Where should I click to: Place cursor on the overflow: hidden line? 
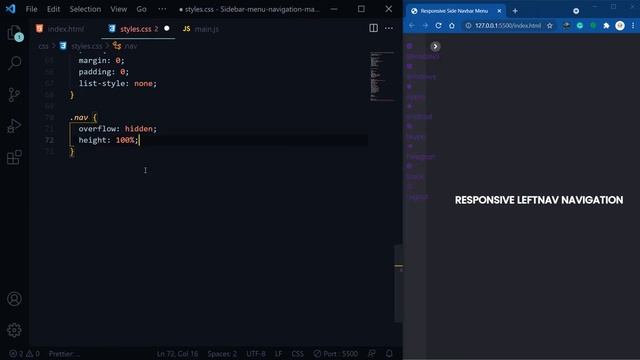coord(118,129)
